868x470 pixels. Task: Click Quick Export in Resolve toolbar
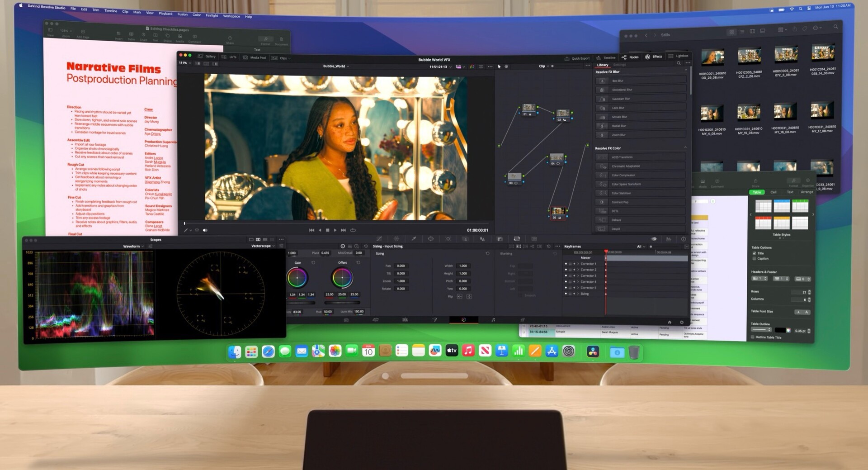coord(577,58)
